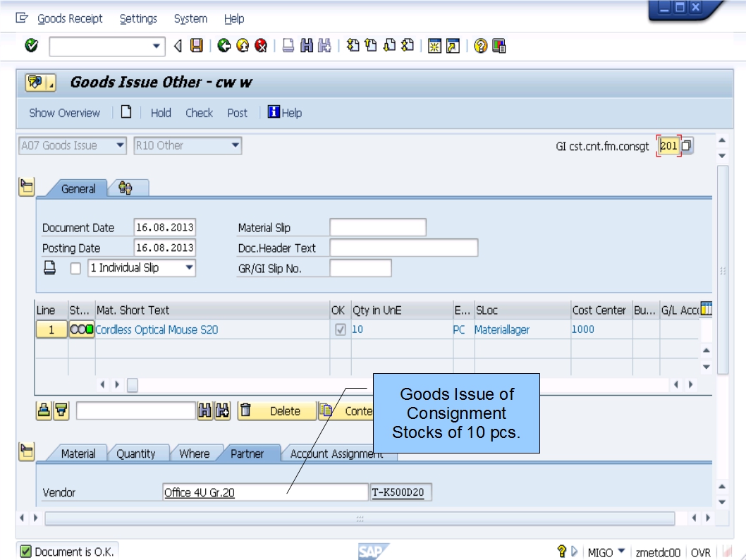Click the search field below item table

coord(136,410)
